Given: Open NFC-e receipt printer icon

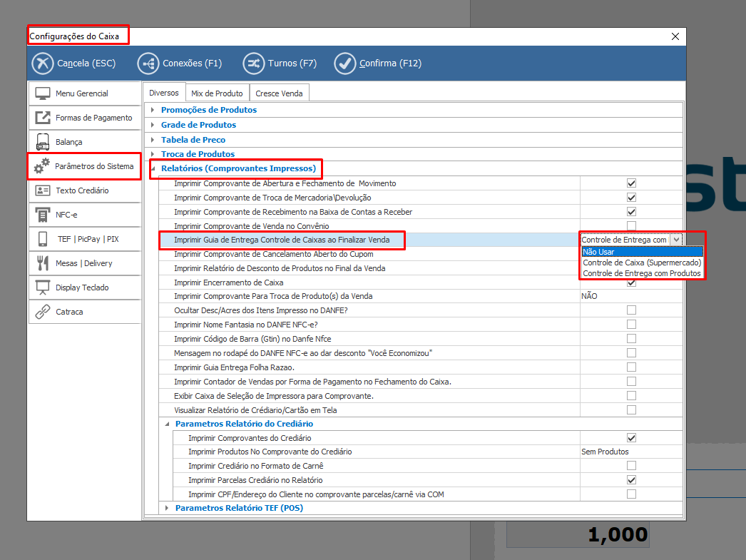Looking at the screenshot, I should [x=43, y=215].
